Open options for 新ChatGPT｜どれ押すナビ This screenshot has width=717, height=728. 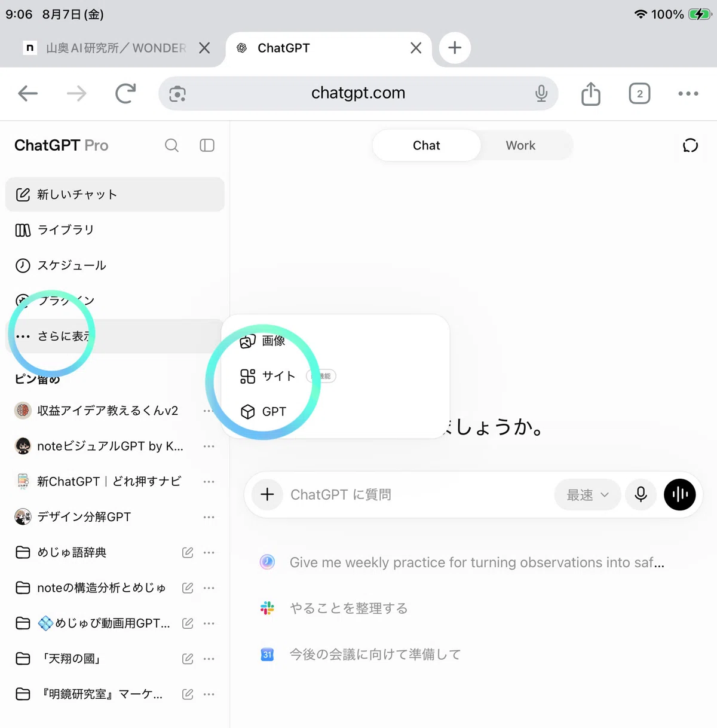point(209,482)
